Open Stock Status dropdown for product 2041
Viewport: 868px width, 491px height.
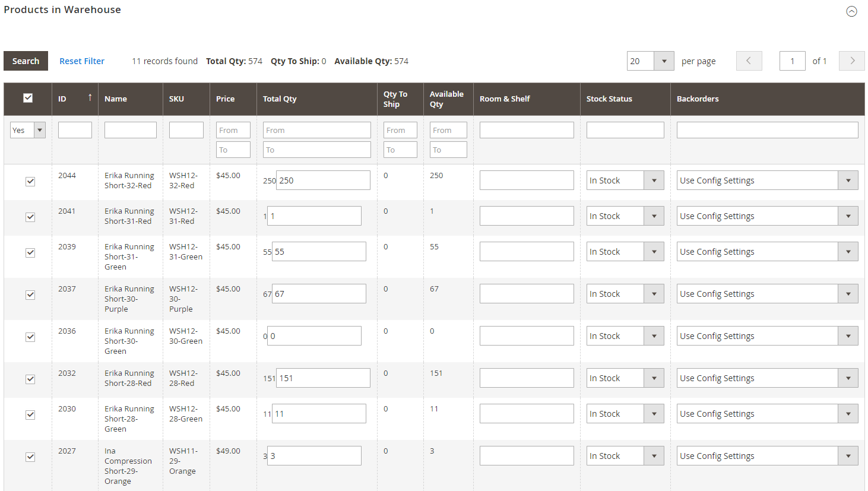point(625,216)
